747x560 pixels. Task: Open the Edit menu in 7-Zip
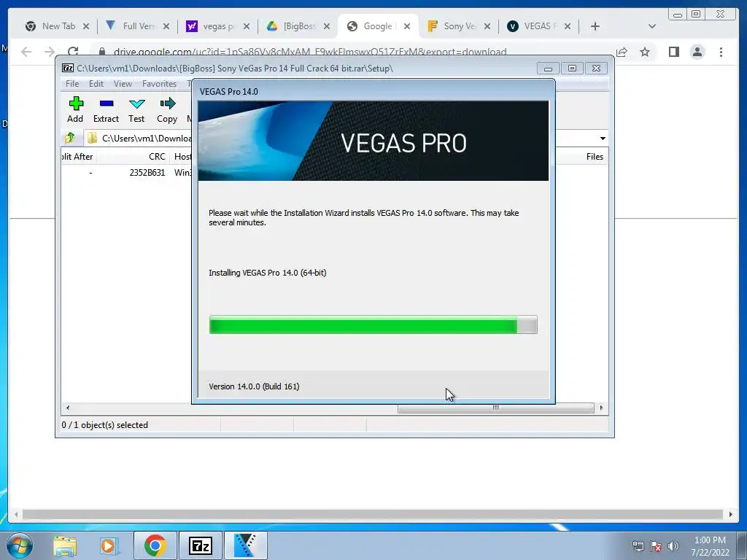coord(96,84)
